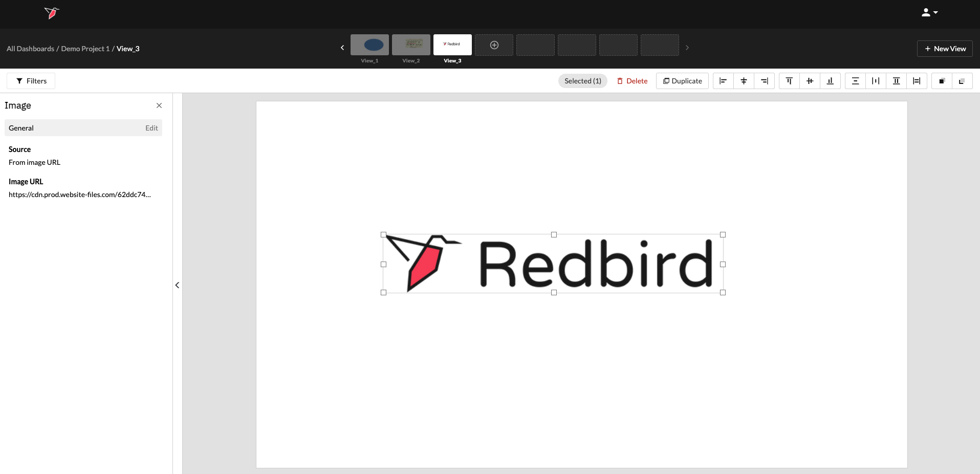Open the View_2 thumbnail
This screenshot has width=980, height=474.
(411, 45)
